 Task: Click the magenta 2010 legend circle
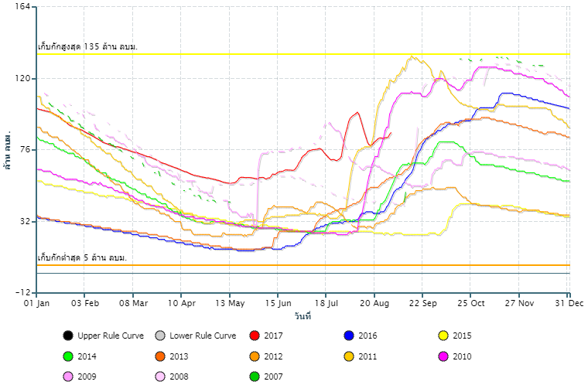[443, 356]
